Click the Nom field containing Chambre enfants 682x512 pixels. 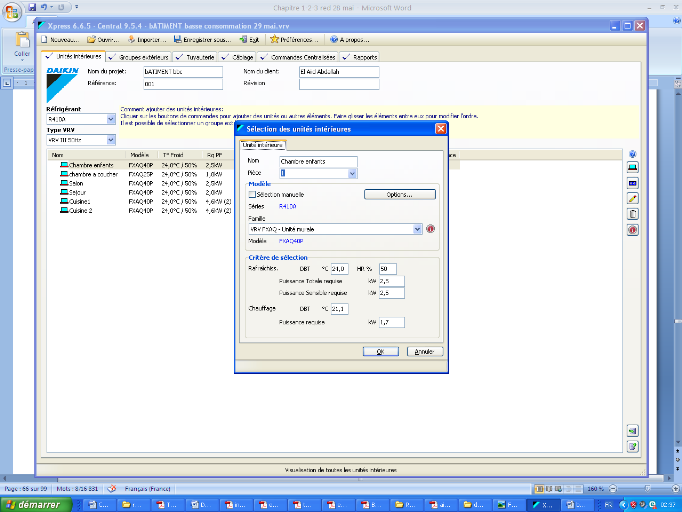[319, 160]
